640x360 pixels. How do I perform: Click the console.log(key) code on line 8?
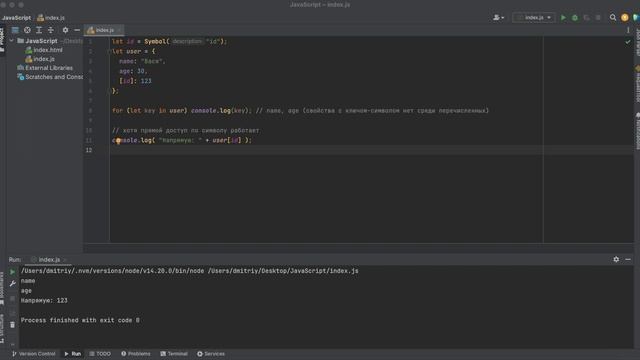pyautogui.click(x=220, y=111)
